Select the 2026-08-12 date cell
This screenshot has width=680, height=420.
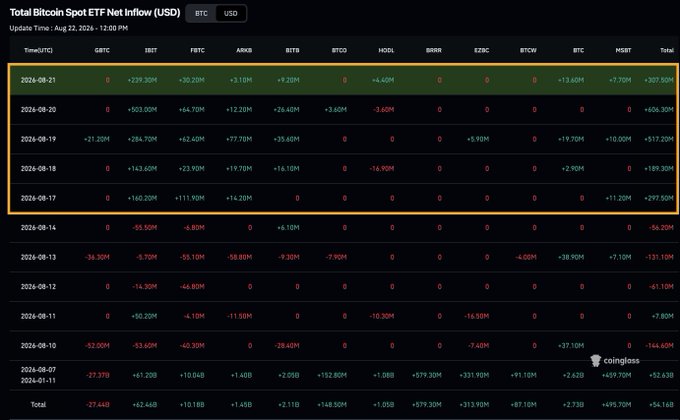[38, 287]
